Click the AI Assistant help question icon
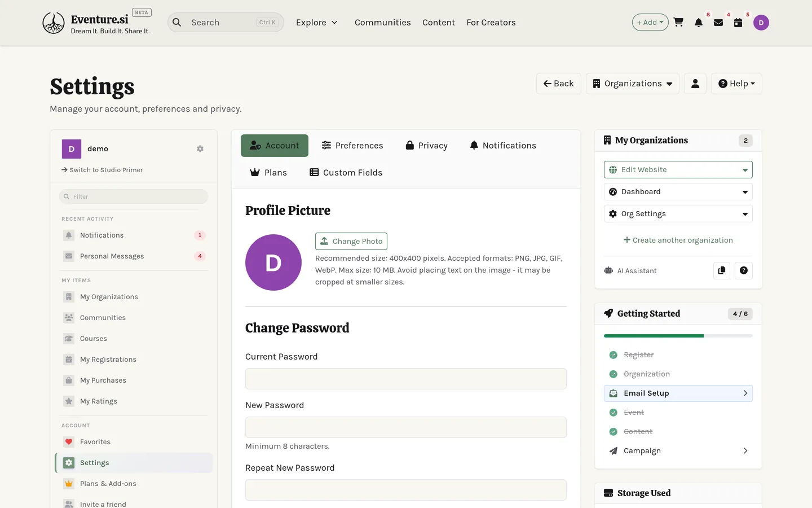 (744, 270)
